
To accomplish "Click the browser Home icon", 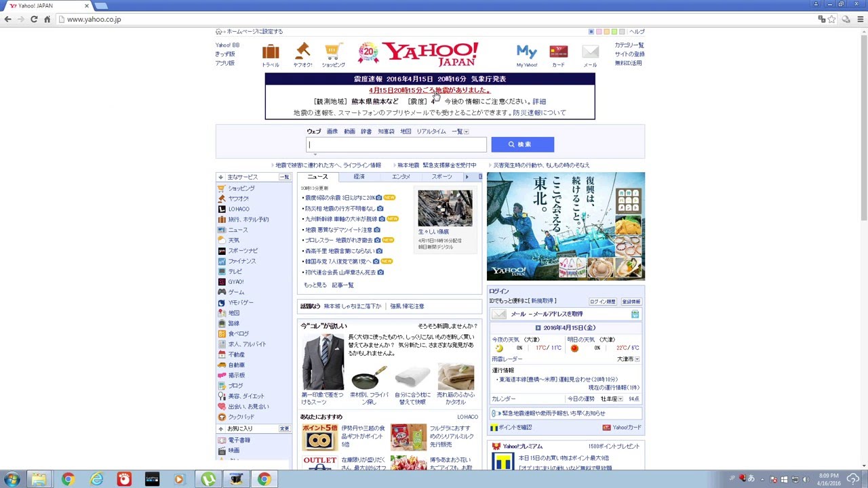I will click(x=47, y=19).
